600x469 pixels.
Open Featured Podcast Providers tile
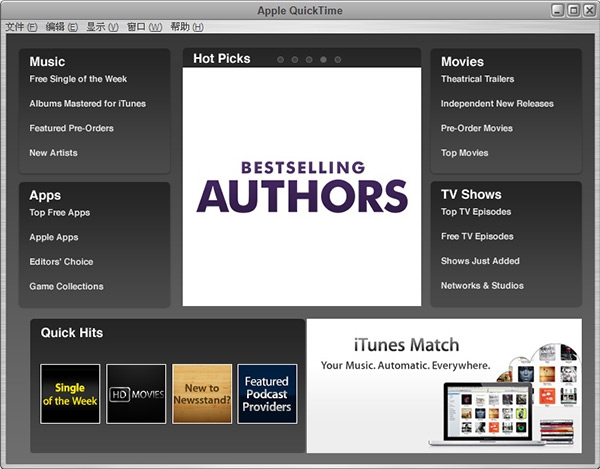pyautogui.click(x=267, y=394)
